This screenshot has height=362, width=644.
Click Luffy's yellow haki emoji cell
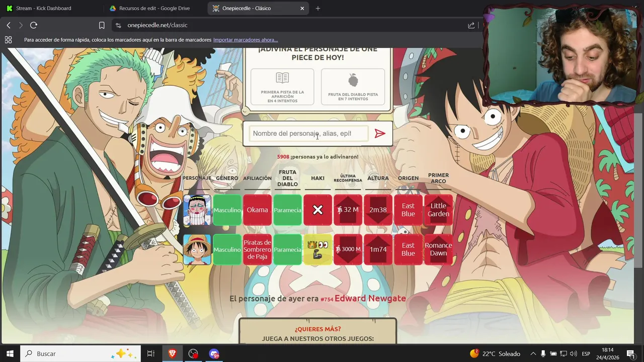317,249
